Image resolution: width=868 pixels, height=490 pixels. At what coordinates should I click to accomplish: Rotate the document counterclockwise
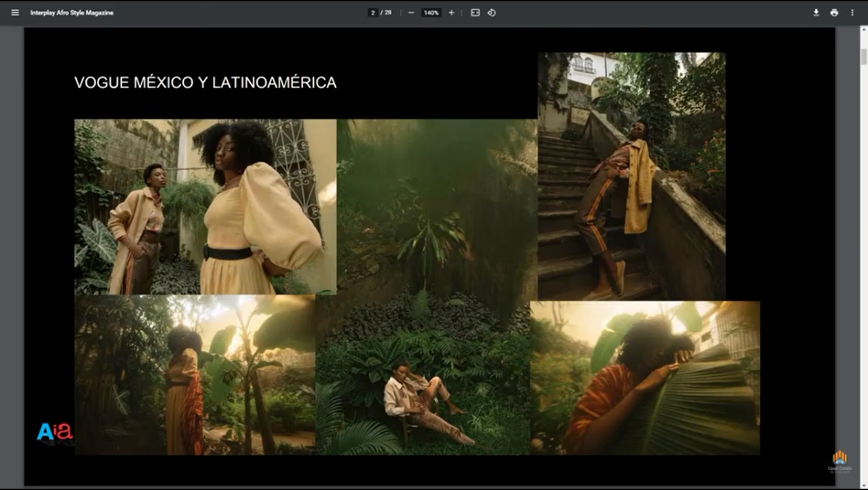pos(492,12)
